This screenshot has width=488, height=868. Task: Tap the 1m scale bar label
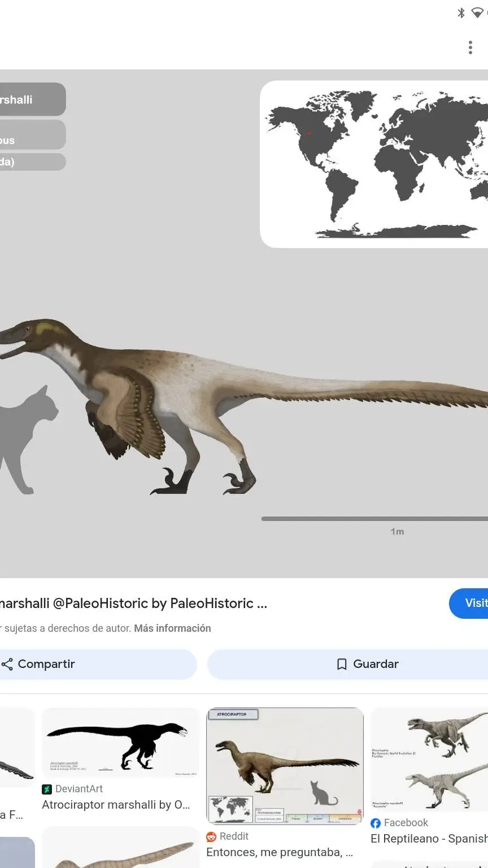pyautogui.click(x=397, y=531)
